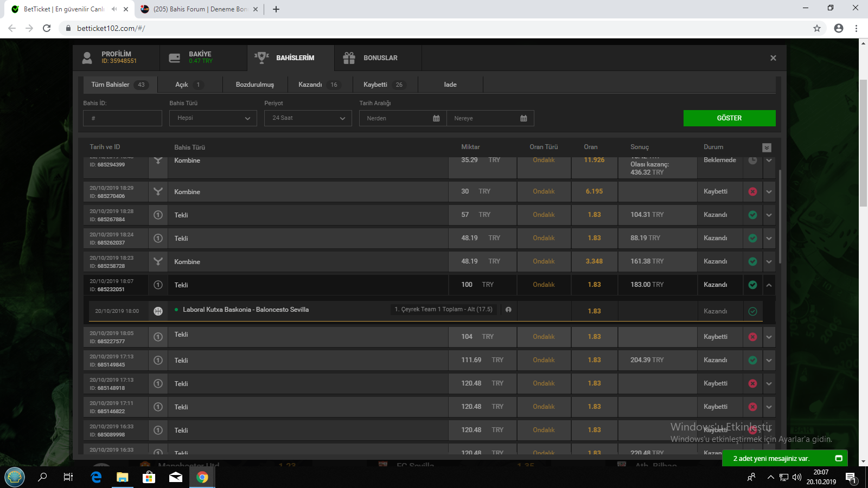868x488 pixels.
Task: Click Tekli type icon for bet 685267884
Action: click(158, 215)
